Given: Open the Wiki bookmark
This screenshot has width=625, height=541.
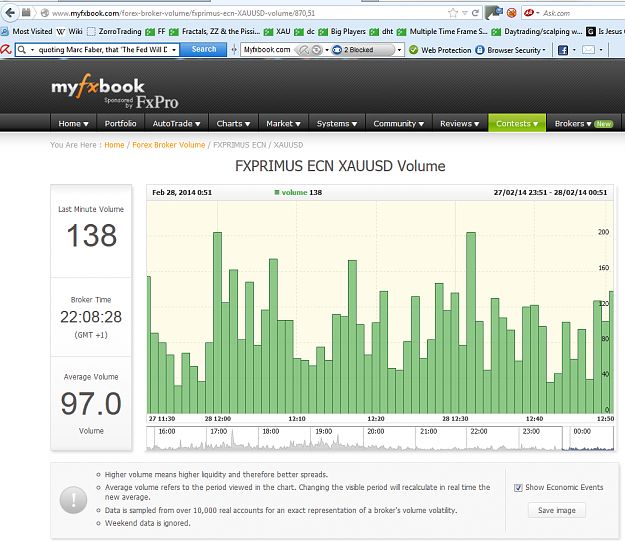Looking at the screenshot, I should tap(69, 31).
